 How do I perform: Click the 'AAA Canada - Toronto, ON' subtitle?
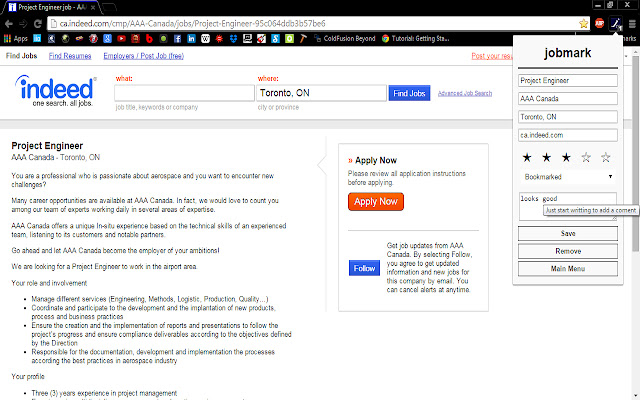pos(56,157)
